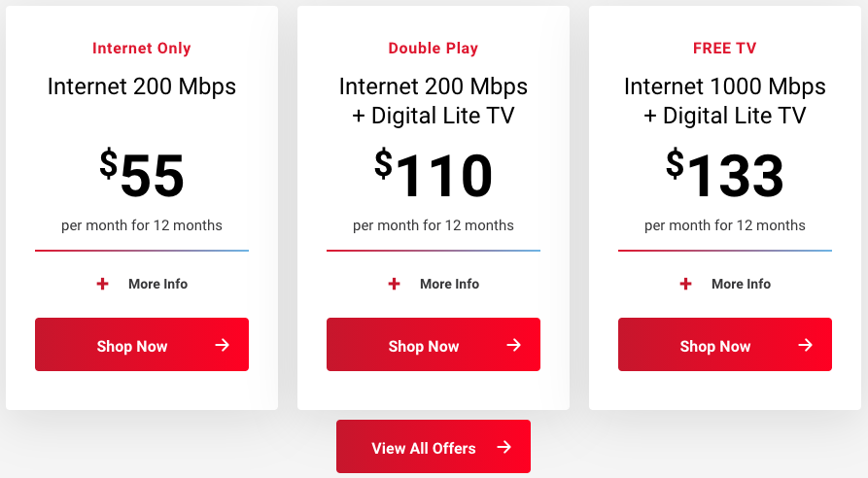Open View All Offers
Image resolution: width=868 pixels, height=478 pixels.
[x=434, y=447]
